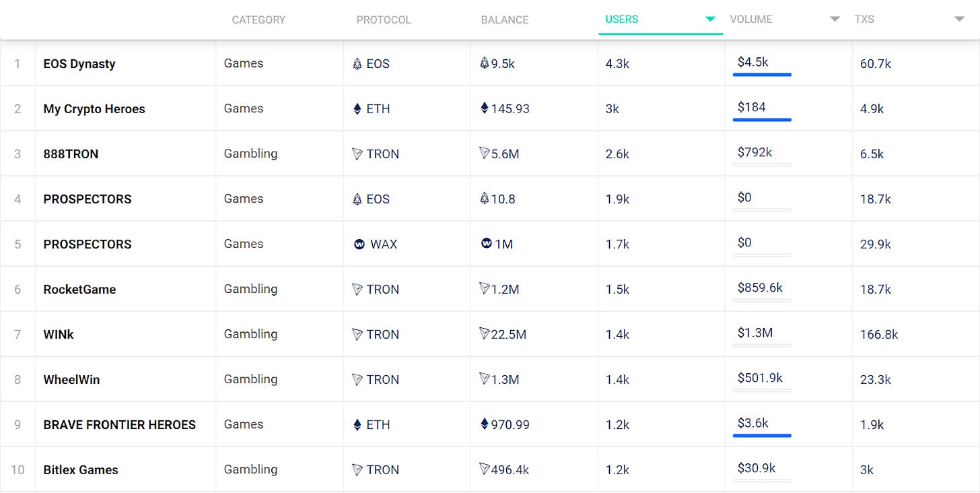Screen dimensions: 980x493
Task: Open the My Crypto Heroes dapp
Action: [x=94, y=109]
